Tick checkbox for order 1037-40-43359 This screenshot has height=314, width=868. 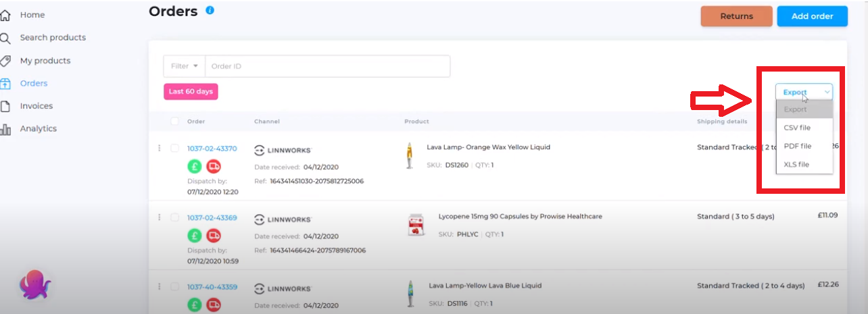[x=175, y=286]
